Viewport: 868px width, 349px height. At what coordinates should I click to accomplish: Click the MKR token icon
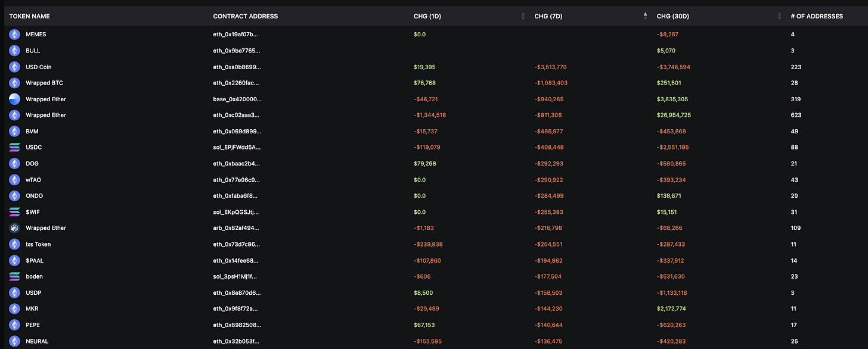(x=14, y=309)
